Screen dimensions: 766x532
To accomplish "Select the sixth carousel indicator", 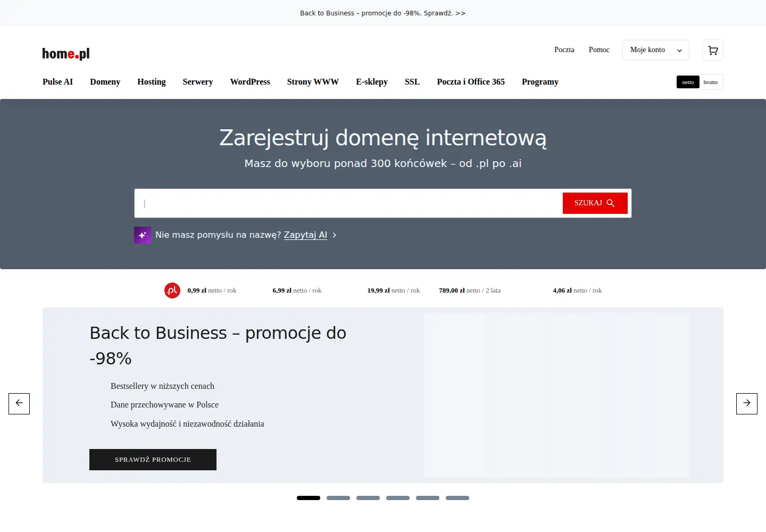I will 457,498.
